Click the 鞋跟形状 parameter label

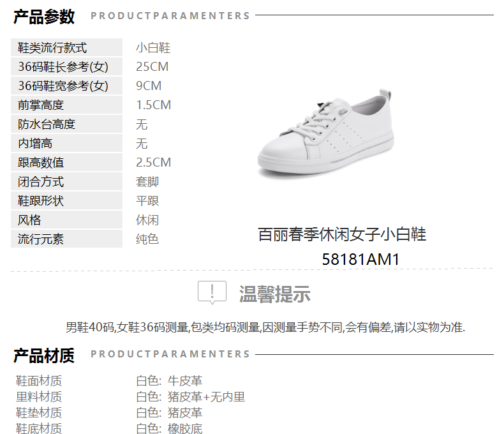pos(41,201)
